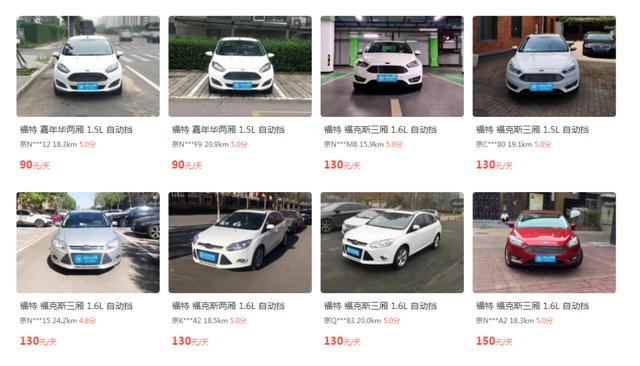Screen dimensions: 640x366
Task: Select the 150元/天 price
Action: [x=494, y=341]
